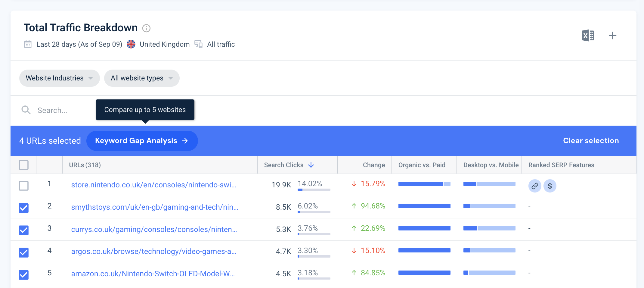Click 22.69% change value

[x=373, y=228]
